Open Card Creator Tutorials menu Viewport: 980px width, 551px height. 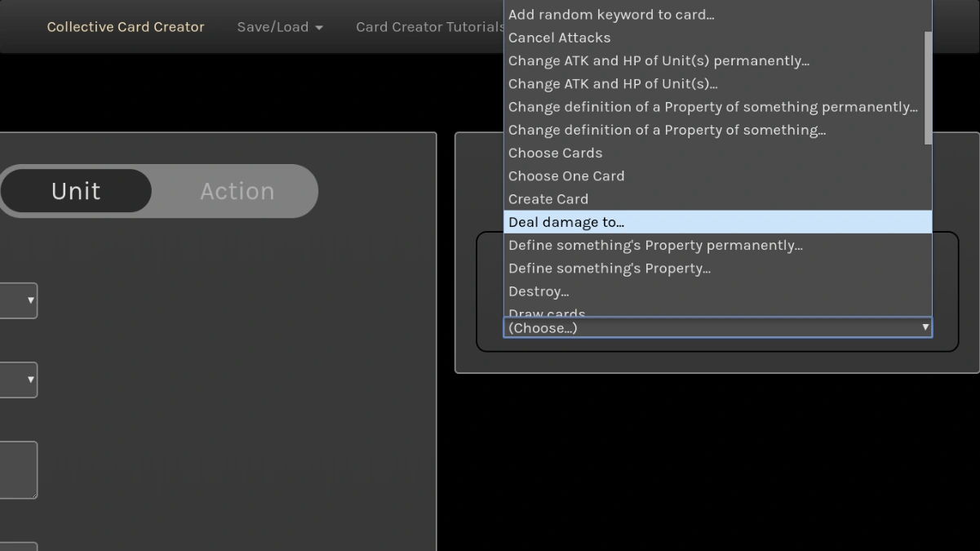pyautogui.click(x=430, y=27)
